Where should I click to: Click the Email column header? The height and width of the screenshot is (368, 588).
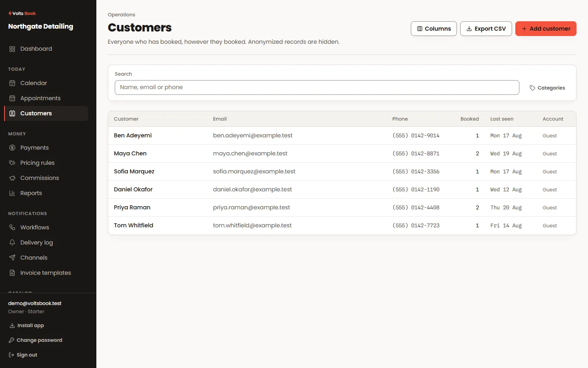[x=220, y=119]
